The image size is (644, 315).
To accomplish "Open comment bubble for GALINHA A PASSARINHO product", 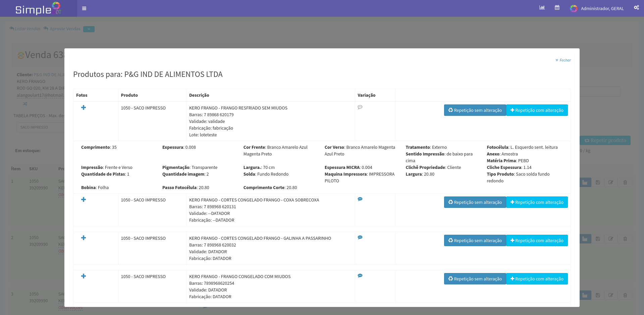I will [x=360, y=237].
